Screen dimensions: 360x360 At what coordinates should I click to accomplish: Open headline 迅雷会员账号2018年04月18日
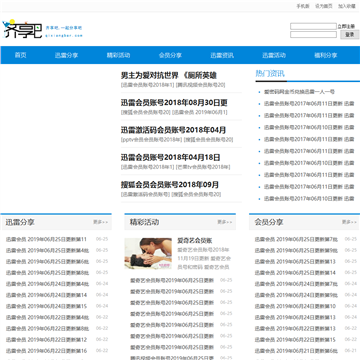[x=170, y=157]
